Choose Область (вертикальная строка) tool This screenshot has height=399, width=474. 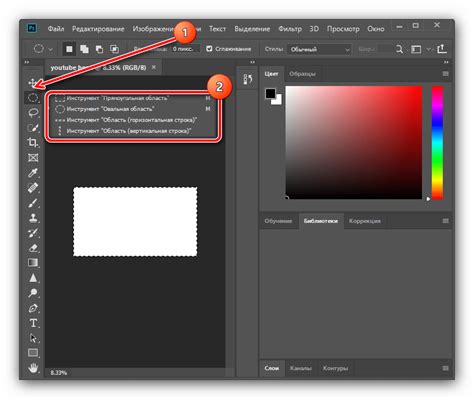click(133, 131)
